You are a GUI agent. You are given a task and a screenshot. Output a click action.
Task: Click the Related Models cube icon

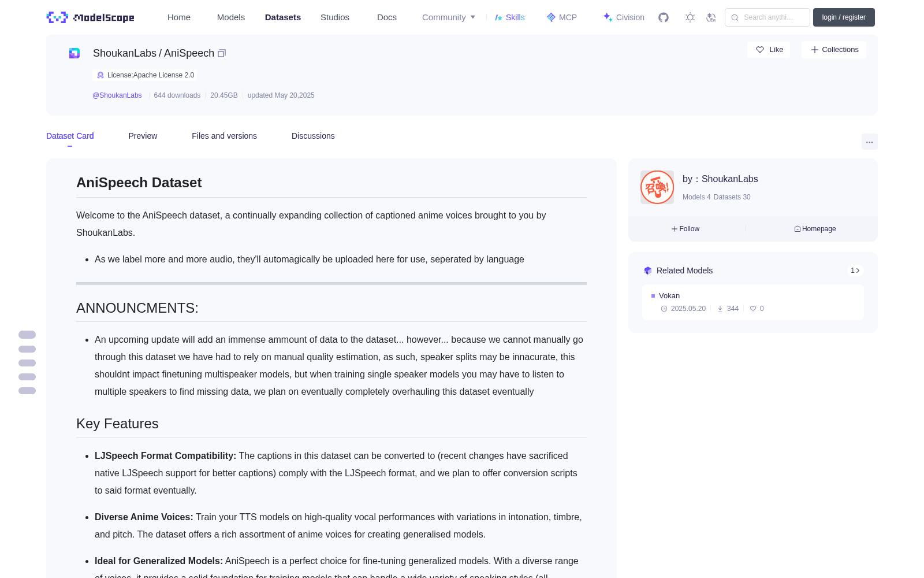pyautogui.click(x=648, y=271)
